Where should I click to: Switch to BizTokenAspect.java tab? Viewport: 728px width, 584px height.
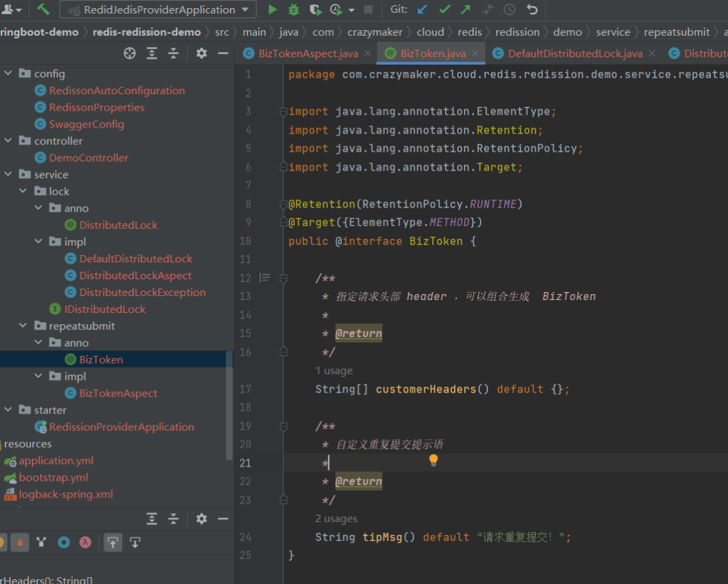pyautogui.click(x=308, y=53)
